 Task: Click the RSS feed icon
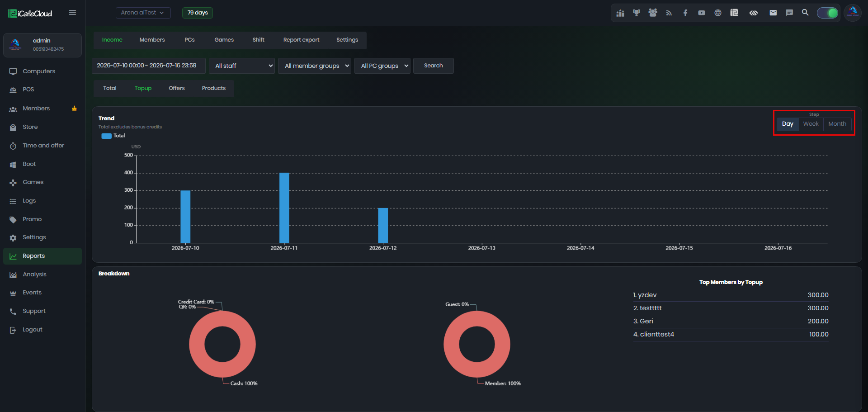click(669, 13)
